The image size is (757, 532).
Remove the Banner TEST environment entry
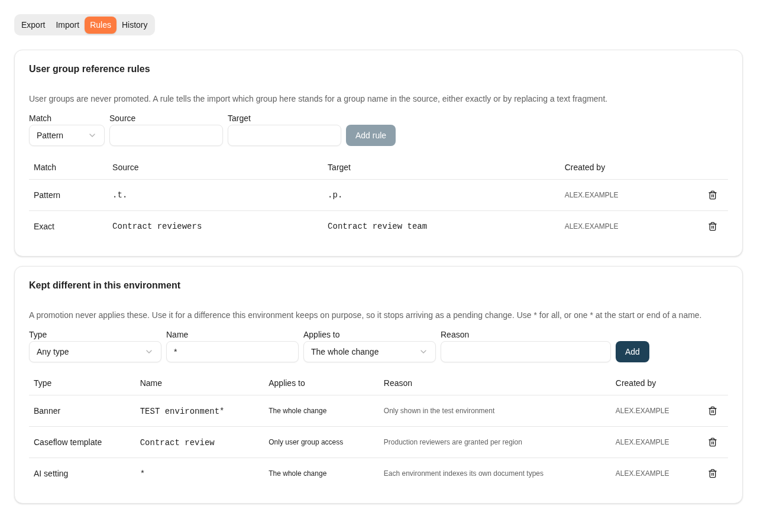[713, 411]
